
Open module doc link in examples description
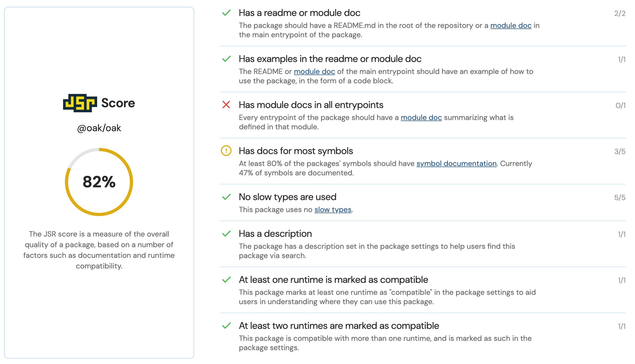click(x=314, y=72)
